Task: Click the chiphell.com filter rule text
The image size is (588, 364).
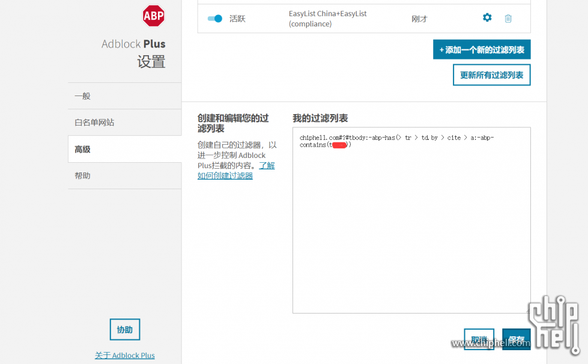Action: pyautogui.click(x=396, y=141)
